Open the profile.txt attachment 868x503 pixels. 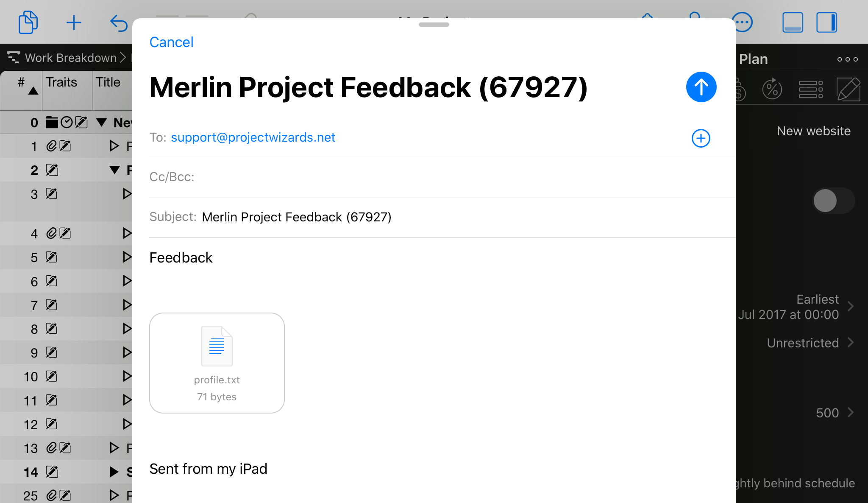pyautogui.click(x=217, y=363)
